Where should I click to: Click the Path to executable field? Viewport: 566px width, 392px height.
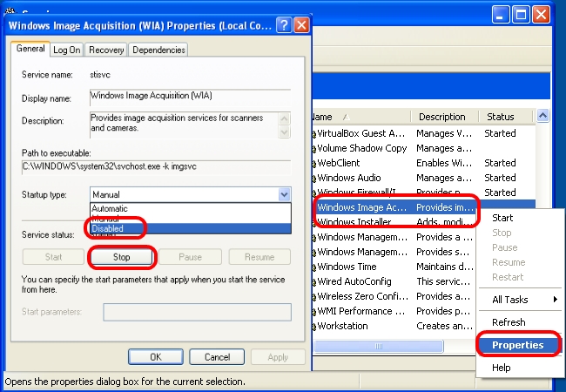[156, 167]
